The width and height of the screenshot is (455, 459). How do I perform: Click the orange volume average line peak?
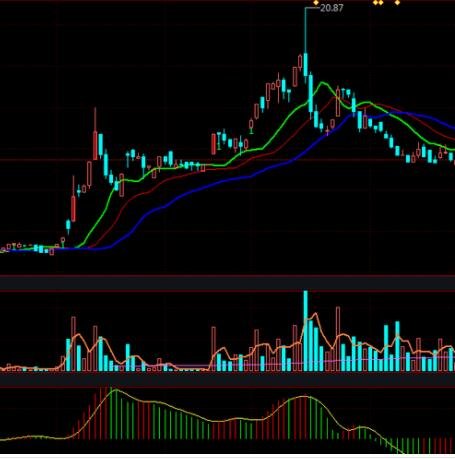(x=315, y=314)
